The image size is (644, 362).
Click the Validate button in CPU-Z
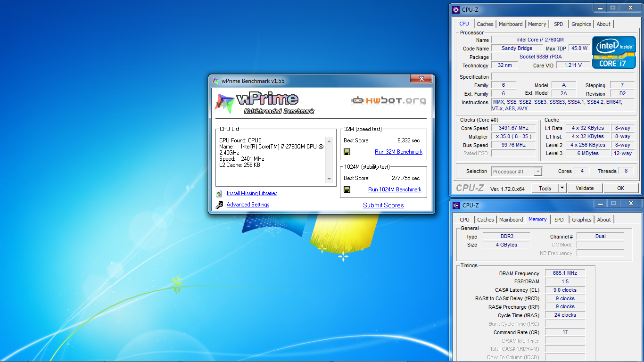point(585,188)
